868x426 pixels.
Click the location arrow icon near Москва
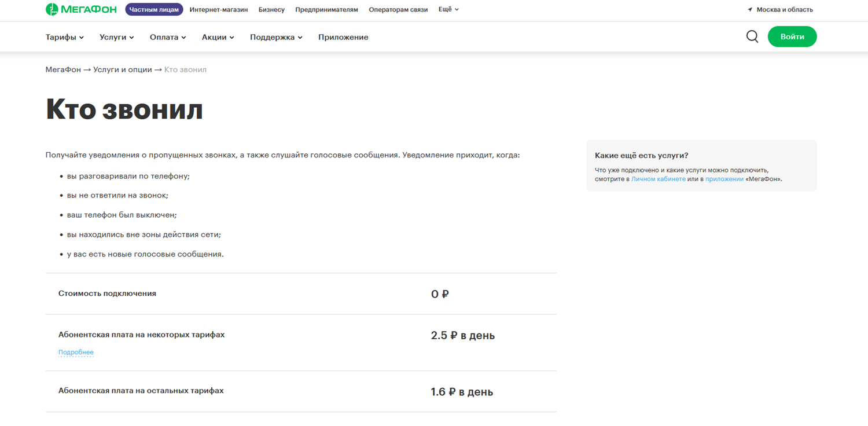coord(750,10)
